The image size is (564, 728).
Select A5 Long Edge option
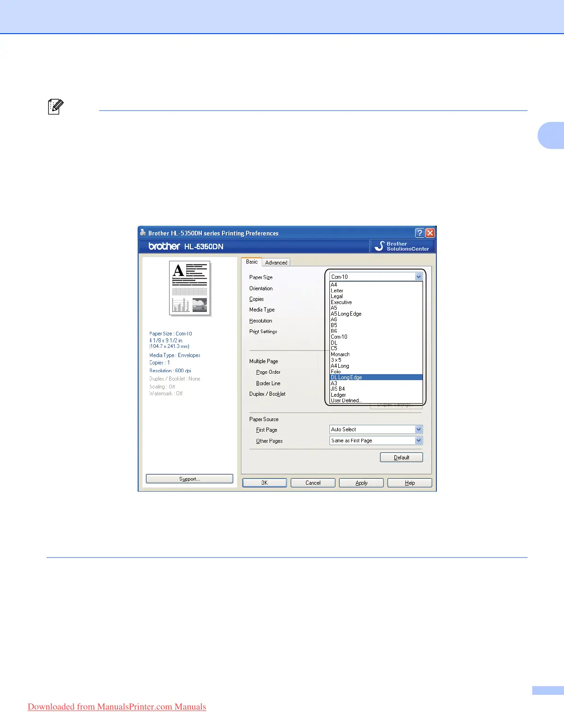376,314
